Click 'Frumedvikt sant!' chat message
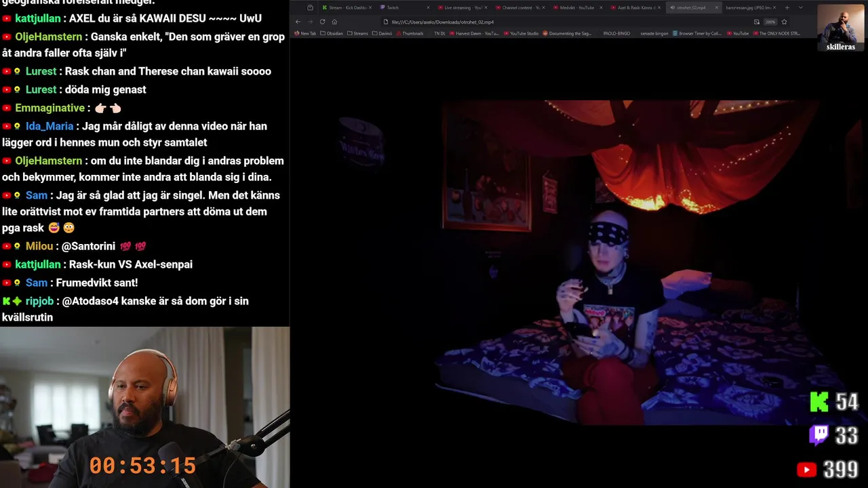The width and height of the screenshot is (868, 488). coord(97,283)
